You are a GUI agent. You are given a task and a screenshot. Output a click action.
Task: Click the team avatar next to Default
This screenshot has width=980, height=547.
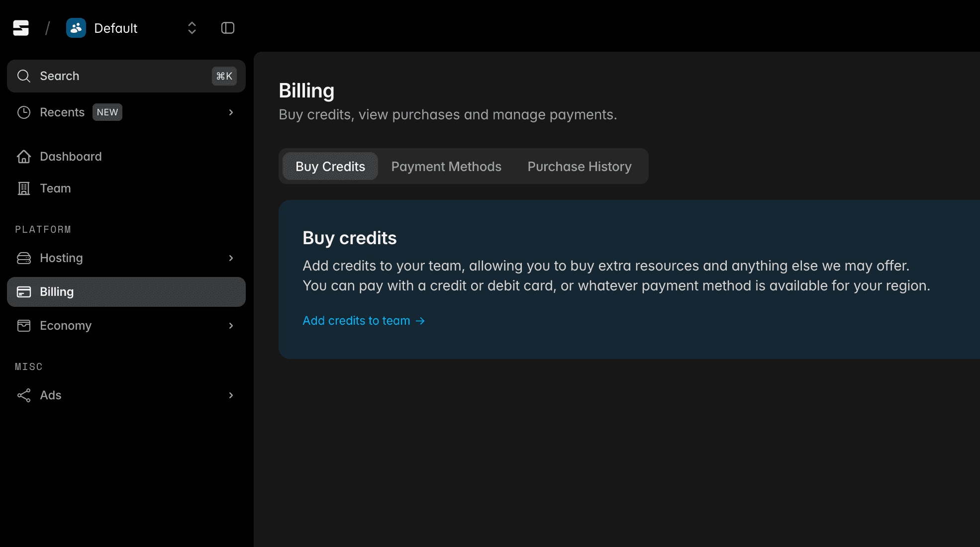[x=76, y=28]
